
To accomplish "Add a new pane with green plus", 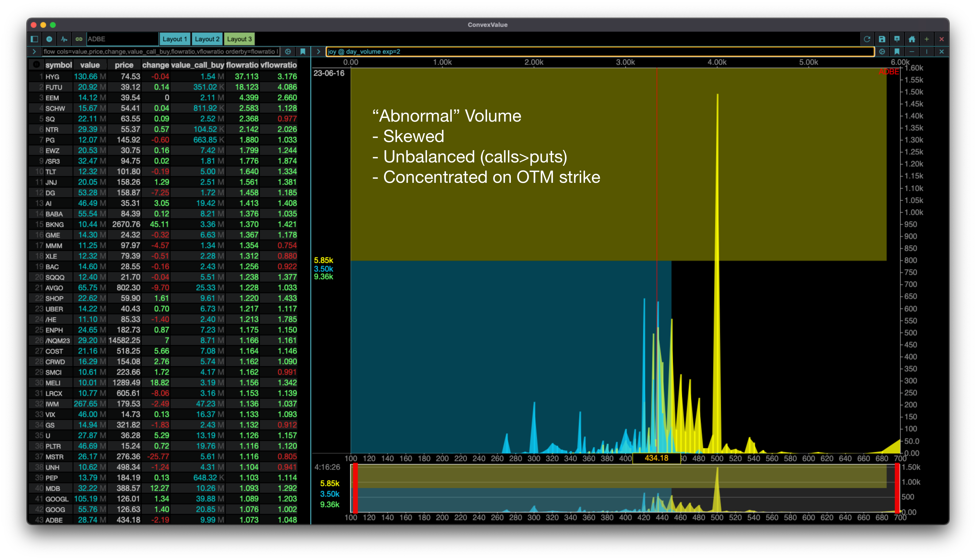I will click(x=927, y=39).
